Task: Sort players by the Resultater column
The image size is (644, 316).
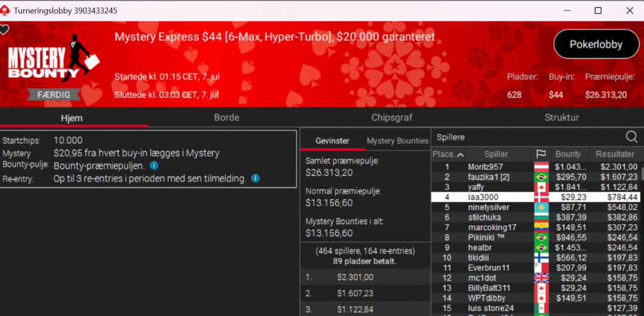Action: click(x=615, y=154)
